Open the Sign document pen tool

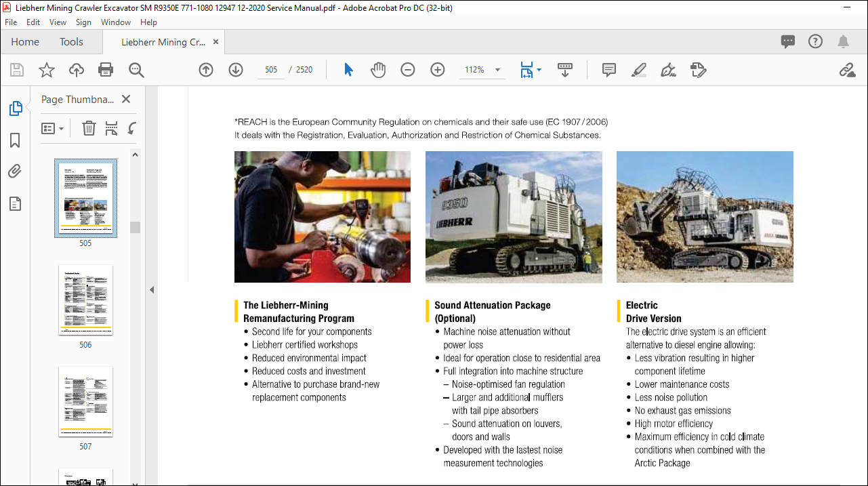pyautogui.click(x=669, y=70)
